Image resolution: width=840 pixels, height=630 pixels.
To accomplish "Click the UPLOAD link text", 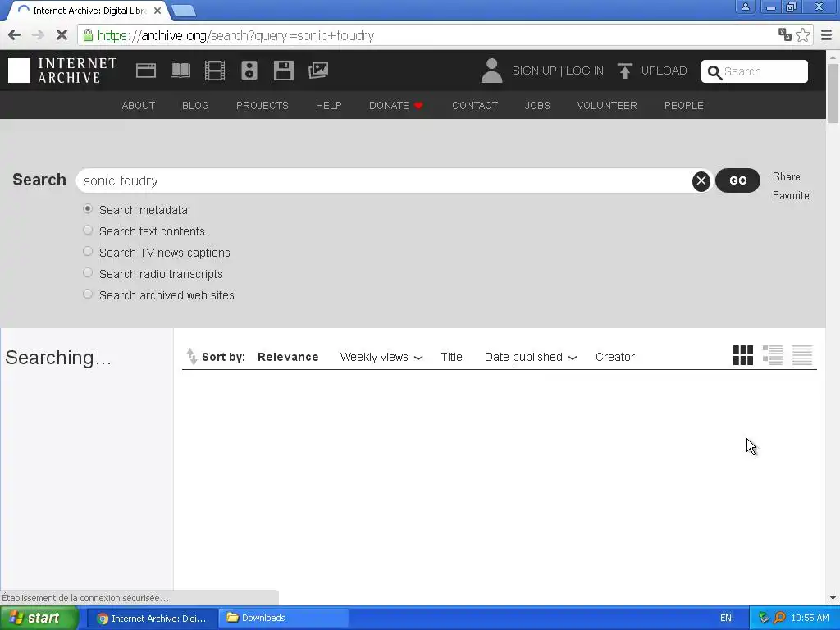I will pos(664,71).
